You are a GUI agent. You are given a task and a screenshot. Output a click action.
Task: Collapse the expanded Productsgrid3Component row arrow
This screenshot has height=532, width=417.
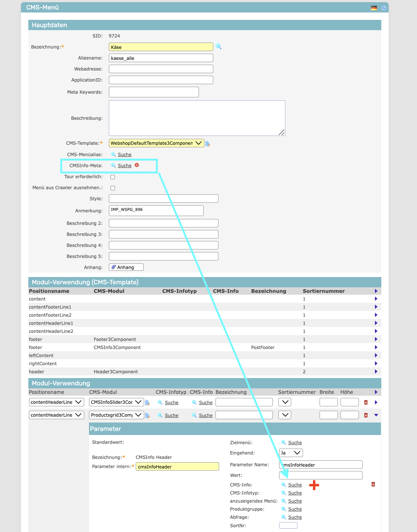(376, 415)
